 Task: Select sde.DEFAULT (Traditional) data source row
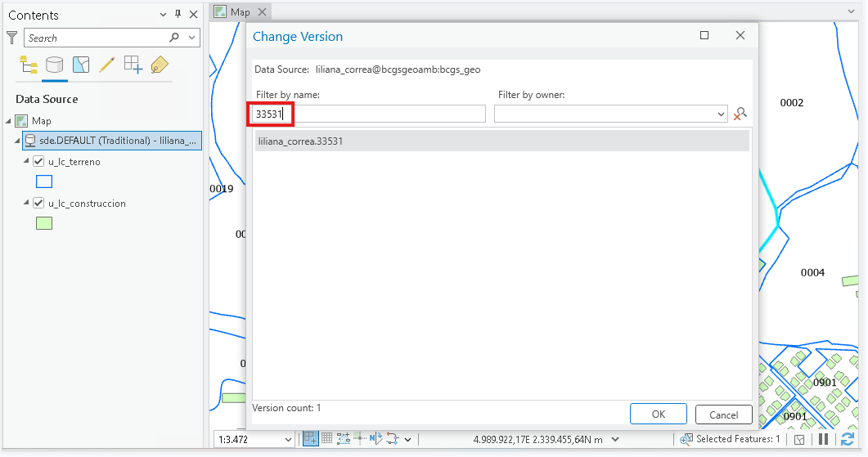(112, 141)
